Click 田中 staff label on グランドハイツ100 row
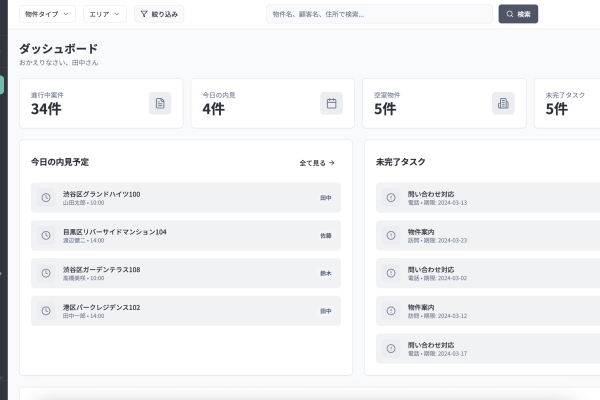The image size is (600, 400). coord(326,198)
